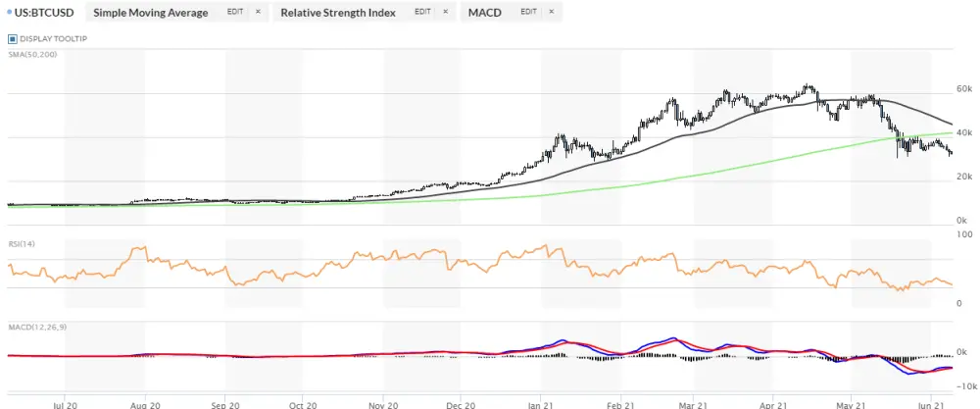Screen dimensions: 980x409
Task: Click the 40k price axis label
Action: [x=964, y=133]
